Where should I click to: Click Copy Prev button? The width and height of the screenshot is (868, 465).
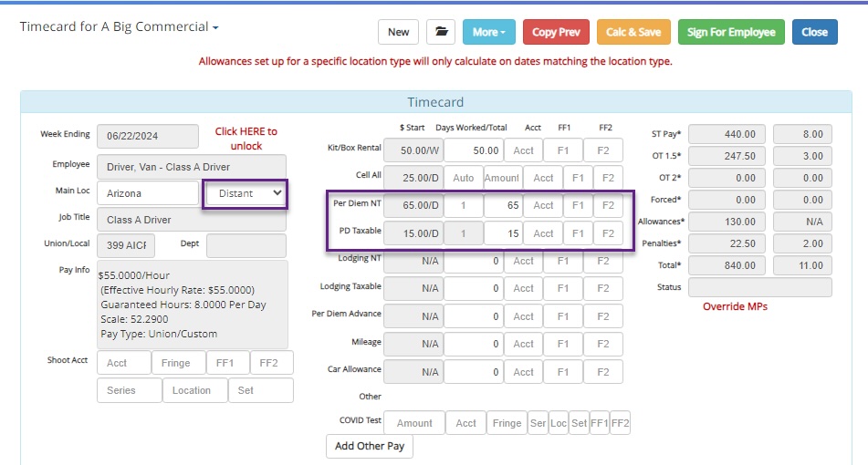click(556, 32)
